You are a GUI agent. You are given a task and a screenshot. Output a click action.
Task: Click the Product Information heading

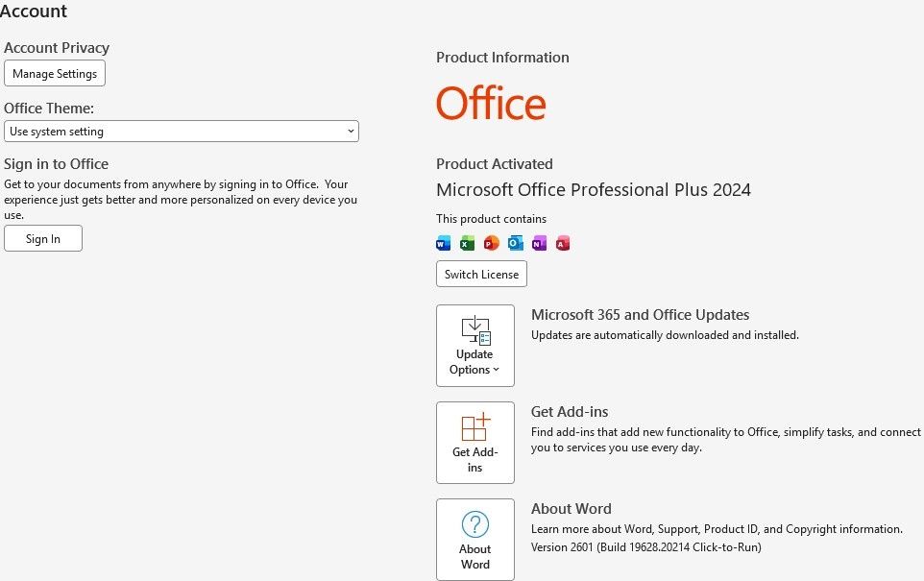tap(502, 58)
